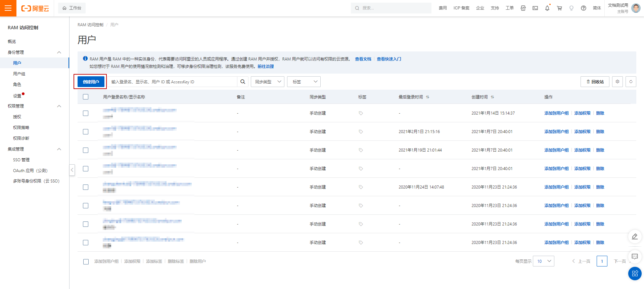Open the ICP 备案 top menu
The width and height of the screenshot is (644, 289).
click(x=461, y=8)
